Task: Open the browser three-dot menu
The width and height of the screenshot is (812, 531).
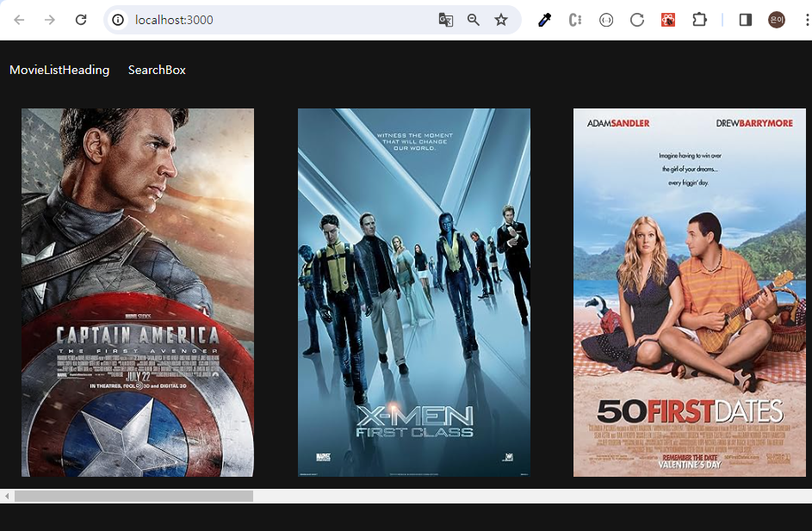Action: 807,20
